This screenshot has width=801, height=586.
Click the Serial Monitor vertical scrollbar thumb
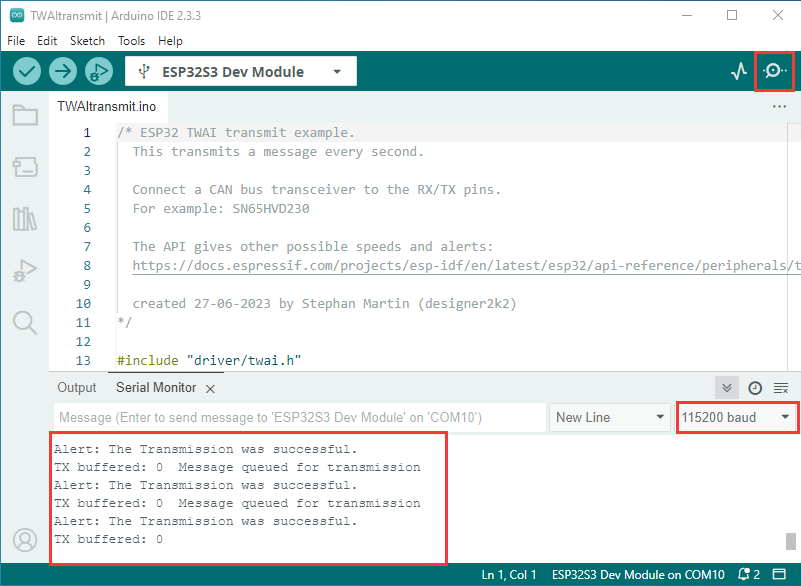[x=791, y=542]
